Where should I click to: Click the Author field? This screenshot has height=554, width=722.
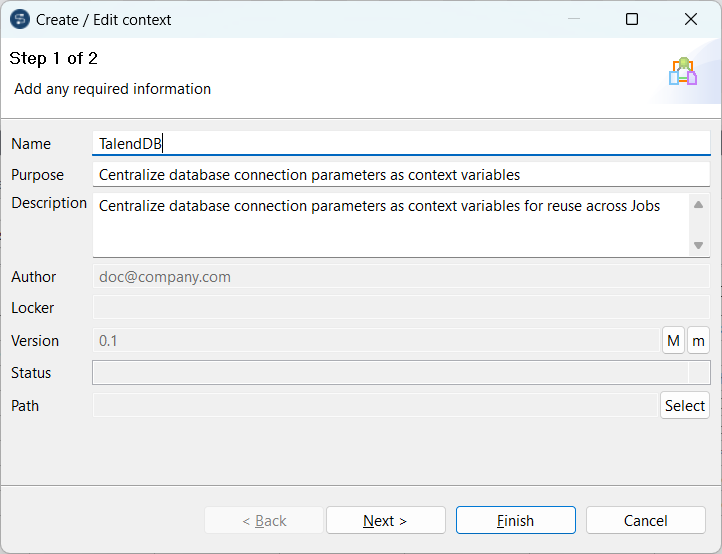[400, 277]
